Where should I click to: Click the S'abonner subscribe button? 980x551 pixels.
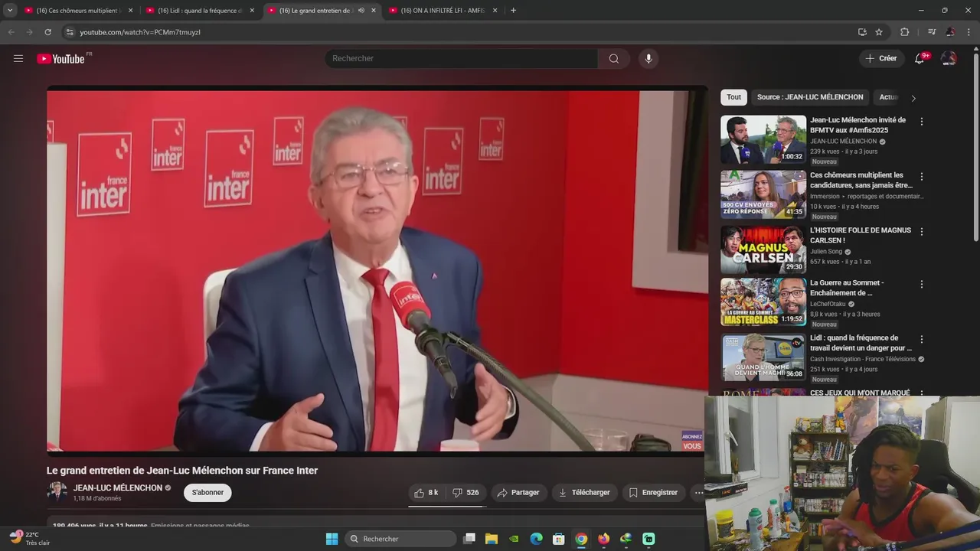click(x=207, y=493)
